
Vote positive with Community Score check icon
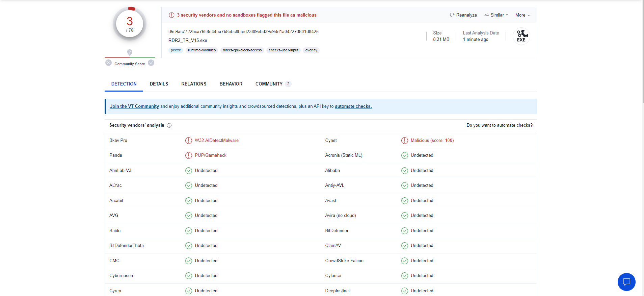[x=151, y=63]
